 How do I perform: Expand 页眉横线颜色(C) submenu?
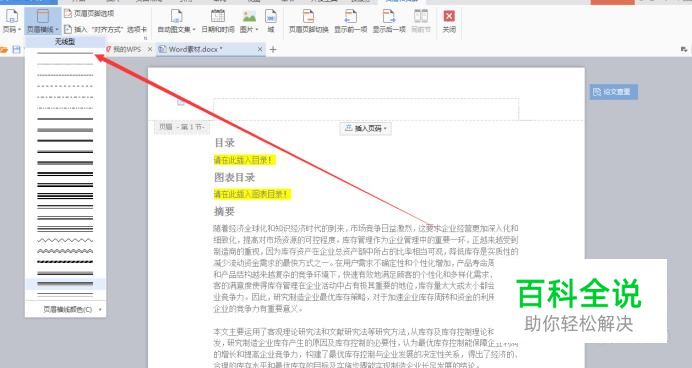65,309
